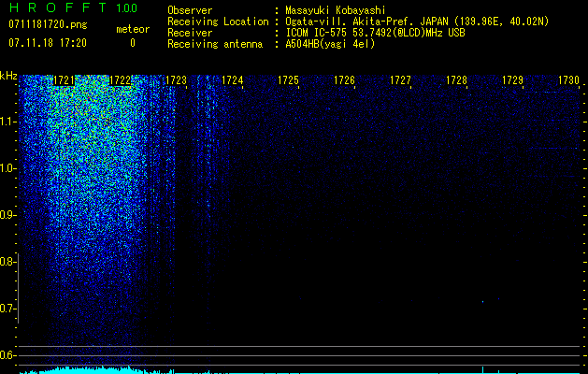The height and width of the screenshot is (374, 588).
Task: Click antenna value A504HB(yagi 4el)
Action: (x=330, y=44)
